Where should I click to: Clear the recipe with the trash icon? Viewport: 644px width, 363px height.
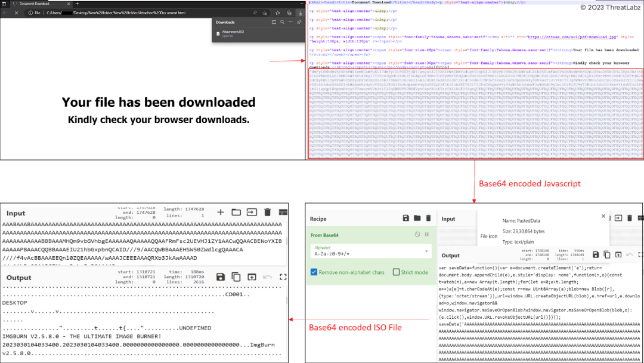[428, 219]
